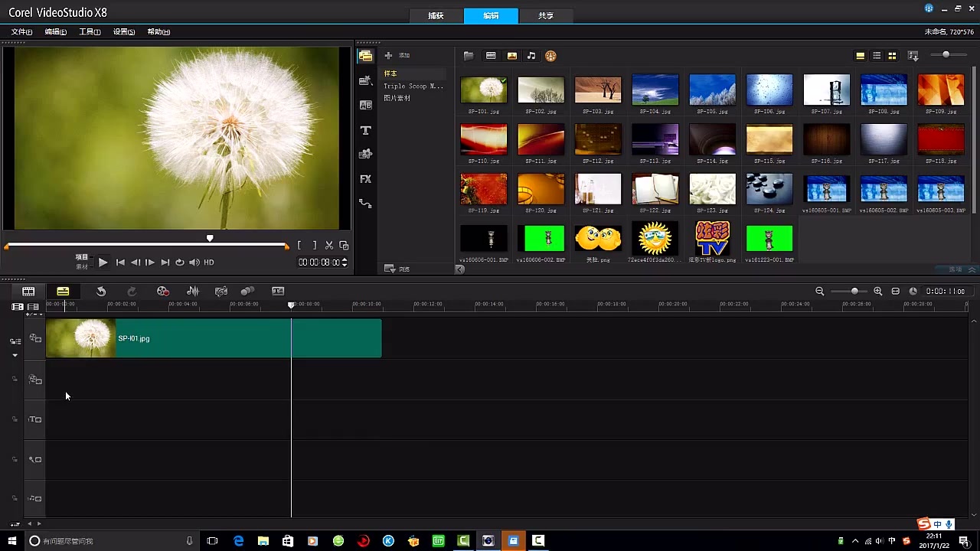Toggle HD preview mode

pos(209,262)
